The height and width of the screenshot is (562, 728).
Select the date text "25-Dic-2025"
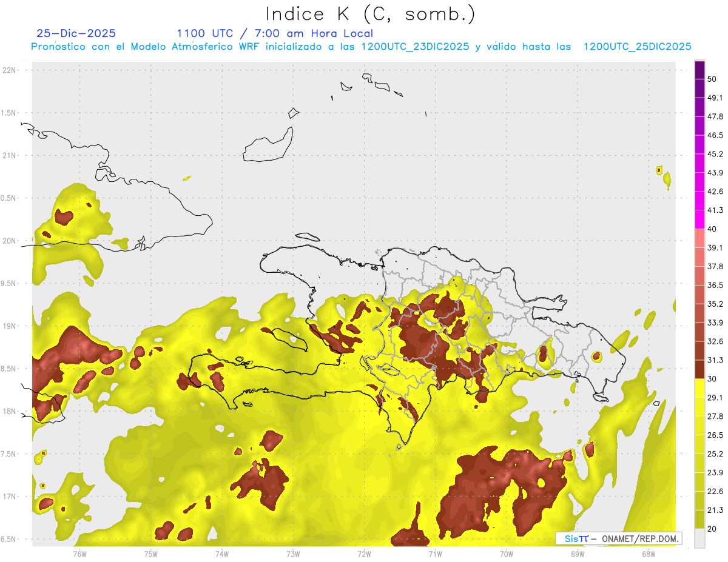[76, 33]
